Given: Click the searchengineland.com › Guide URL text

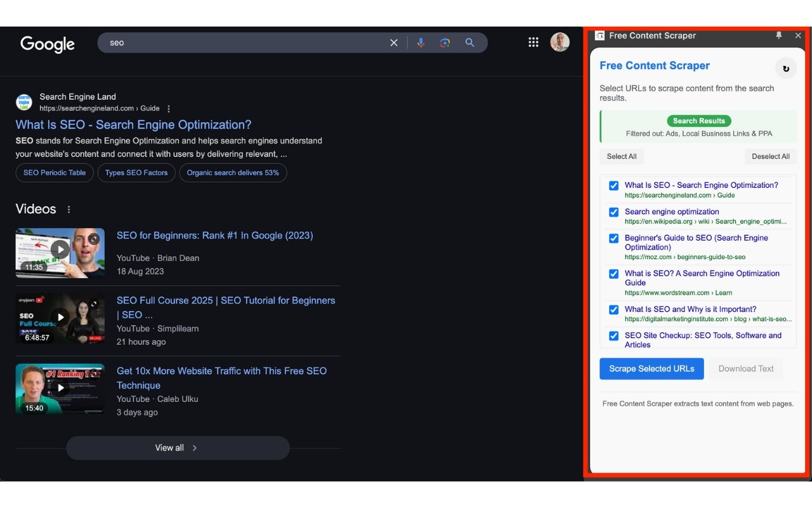Looking at the screenshot, I should coord(100,109).
